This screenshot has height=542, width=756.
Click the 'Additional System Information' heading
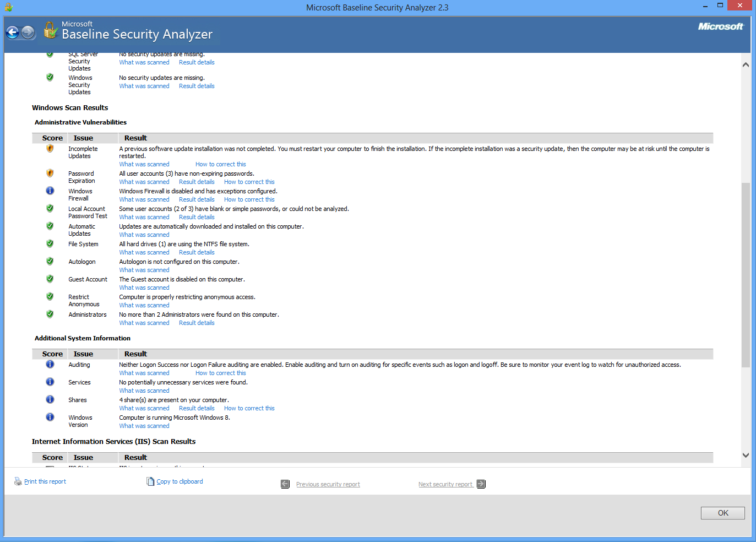83,338
